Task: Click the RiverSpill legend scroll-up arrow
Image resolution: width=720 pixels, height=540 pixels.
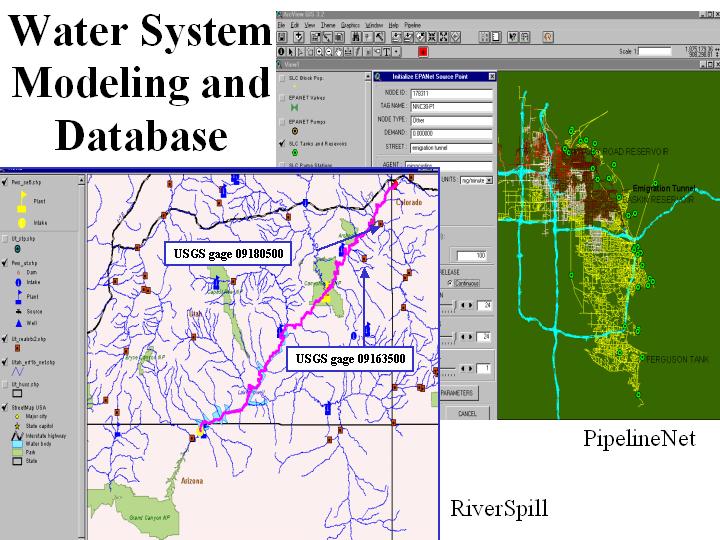Action: tap(82, 180)
